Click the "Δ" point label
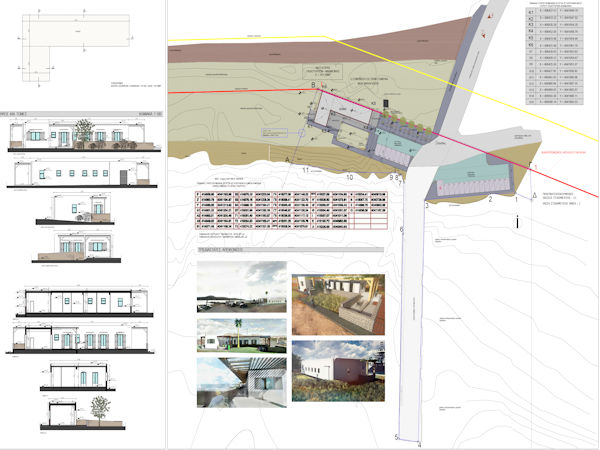600x450 pixels. [x=535, y=196]
